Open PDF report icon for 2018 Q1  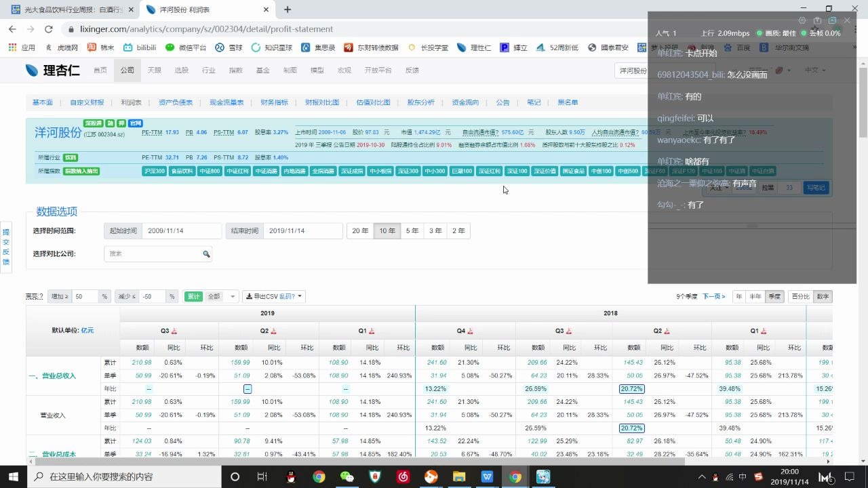pyautogui.click(x=764, y=331)
